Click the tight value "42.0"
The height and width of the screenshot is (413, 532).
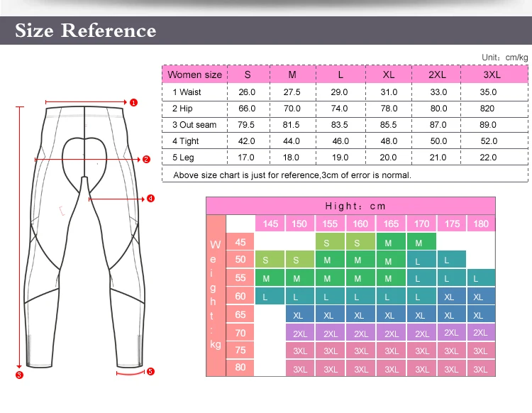coord(246,141)
